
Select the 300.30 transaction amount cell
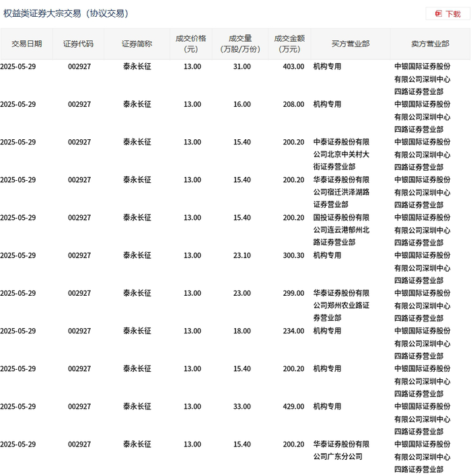[x=293, y=255]
